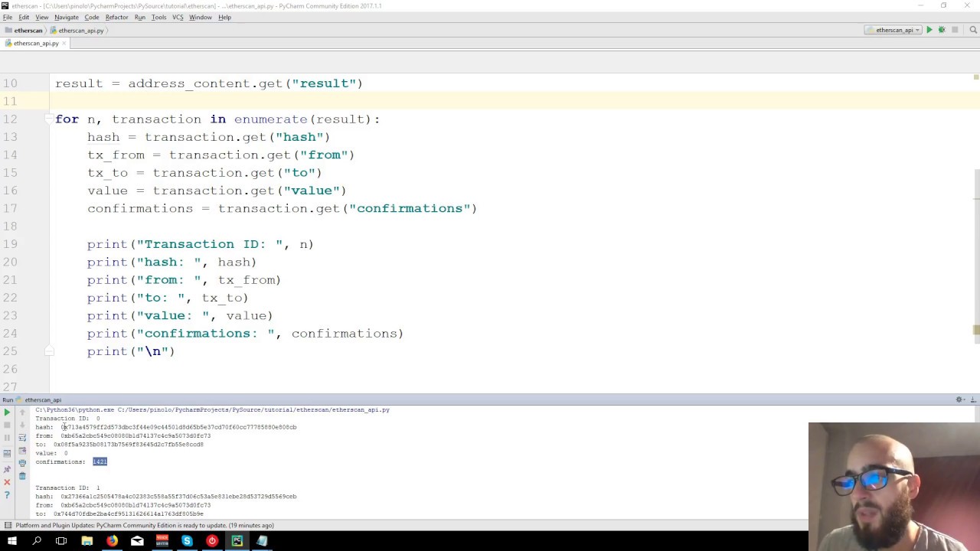Screen dimensions: 980x551
Task: Hide the Run tool window
Action: pyautogui.click(x=973, y=399)
